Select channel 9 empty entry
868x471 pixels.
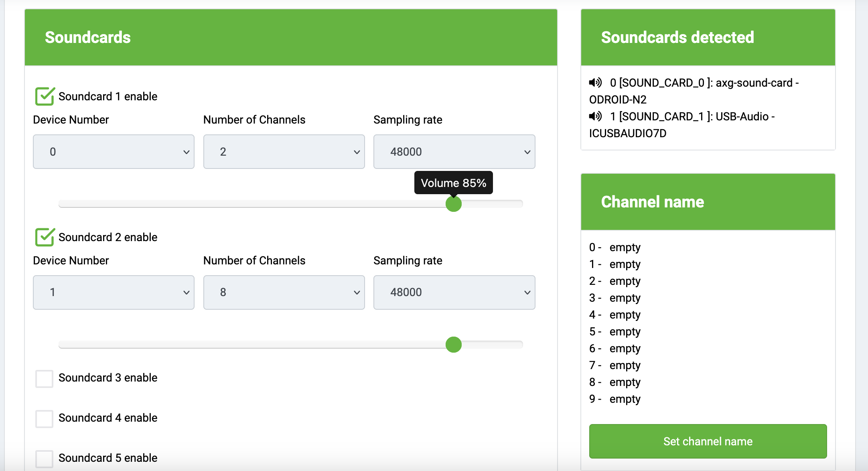(624, 399)
